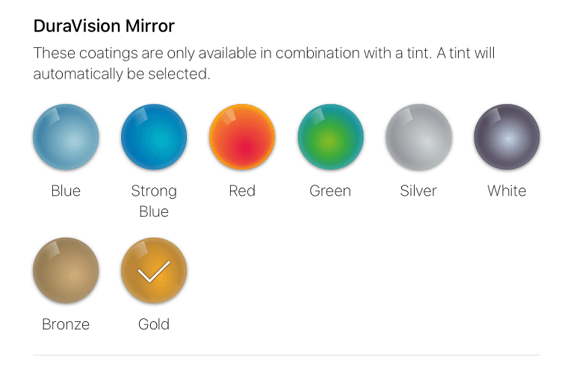Screen dimensions: 588x366
Task: Click the divider line below swatches
Action: tap(286, 355)
